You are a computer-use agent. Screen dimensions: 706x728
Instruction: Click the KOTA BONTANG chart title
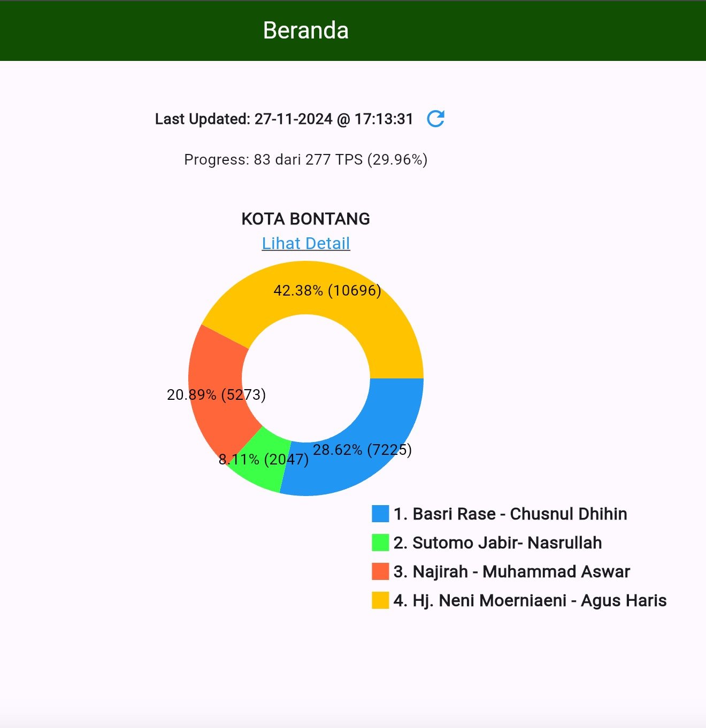[306, 219]
